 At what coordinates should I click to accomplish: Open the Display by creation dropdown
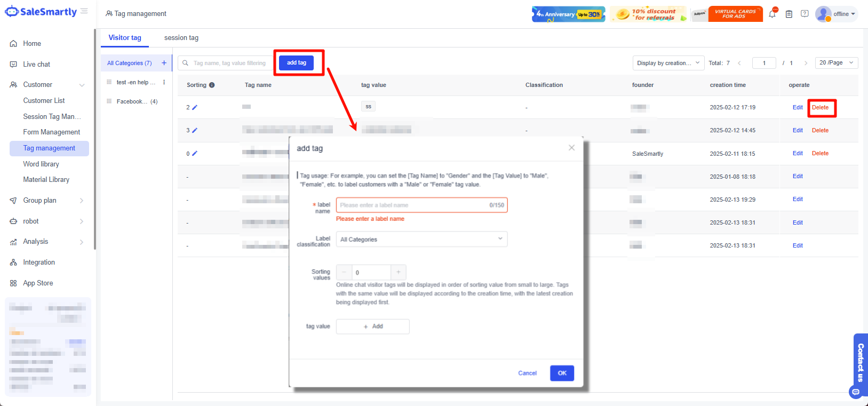pyautogui.click(x=668, y=63)
